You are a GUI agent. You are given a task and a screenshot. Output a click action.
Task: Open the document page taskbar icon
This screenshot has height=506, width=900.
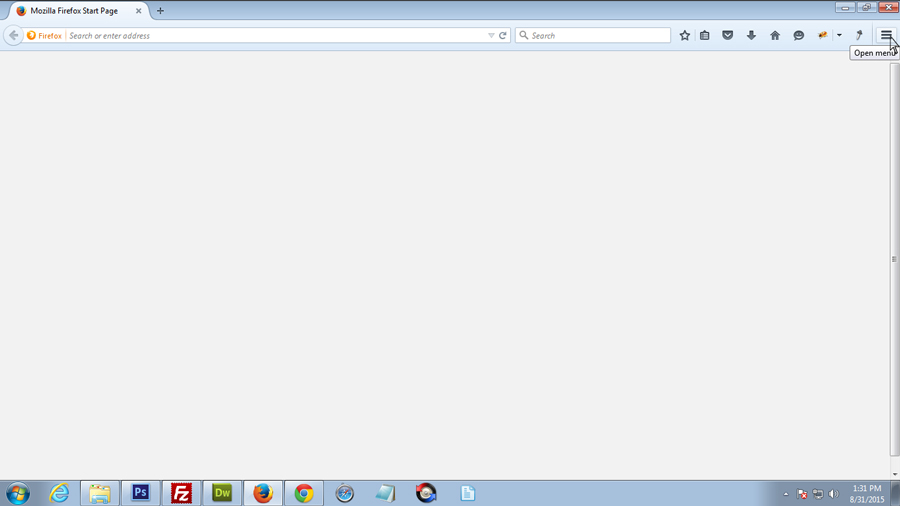[467, 493]
